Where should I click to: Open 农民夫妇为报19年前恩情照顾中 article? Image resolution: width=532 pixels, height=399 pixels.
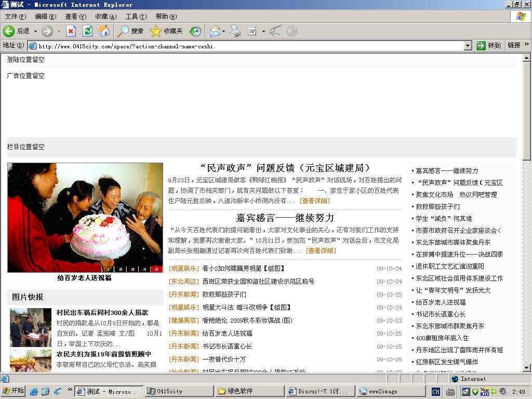tap(104, 354)
